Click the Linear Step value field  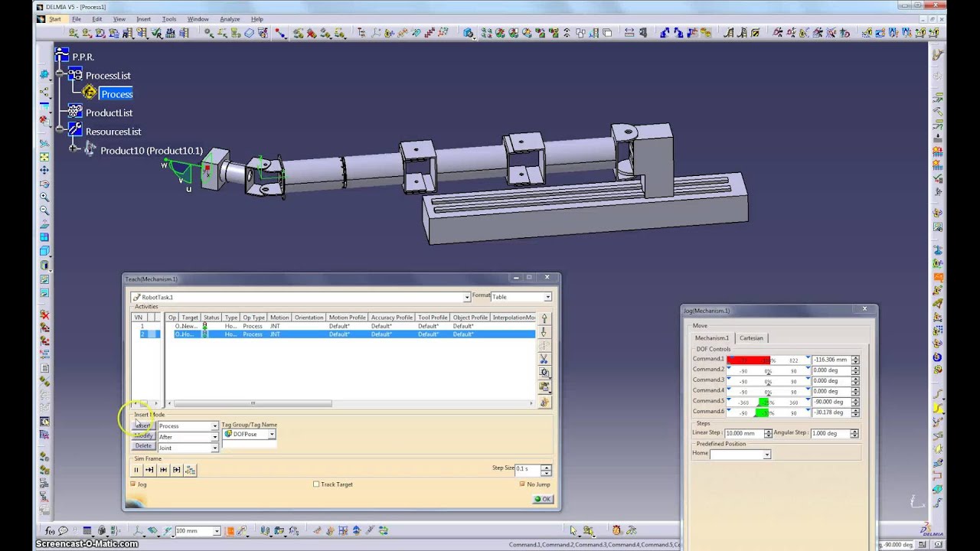[745, 433]
